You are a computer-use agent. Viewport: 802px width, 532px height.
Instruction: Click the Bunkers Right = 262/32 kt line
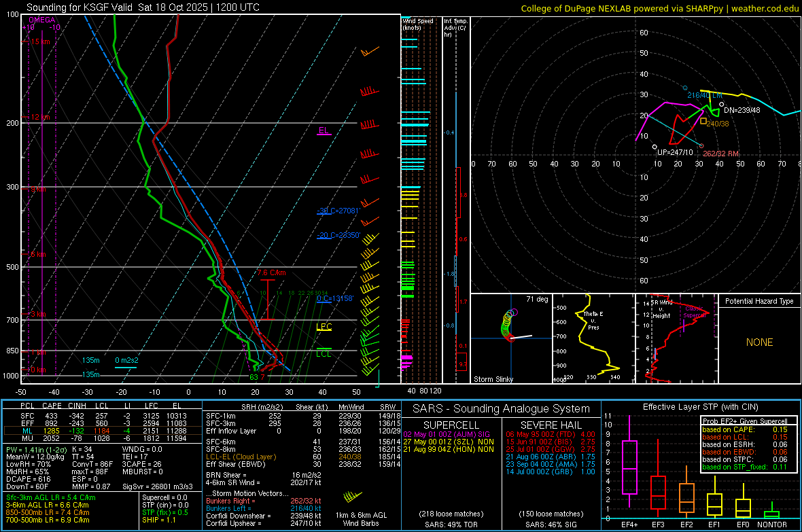tap(264, 501)
